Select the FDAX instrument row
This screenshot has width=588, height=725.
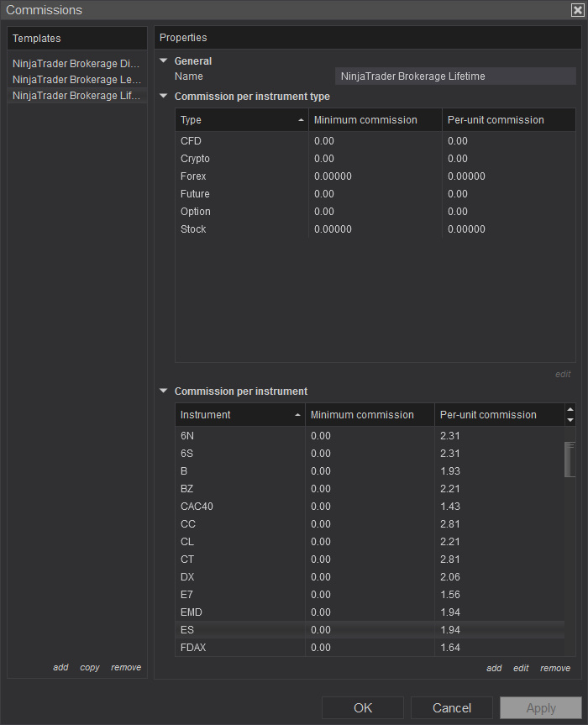[370, 648]
